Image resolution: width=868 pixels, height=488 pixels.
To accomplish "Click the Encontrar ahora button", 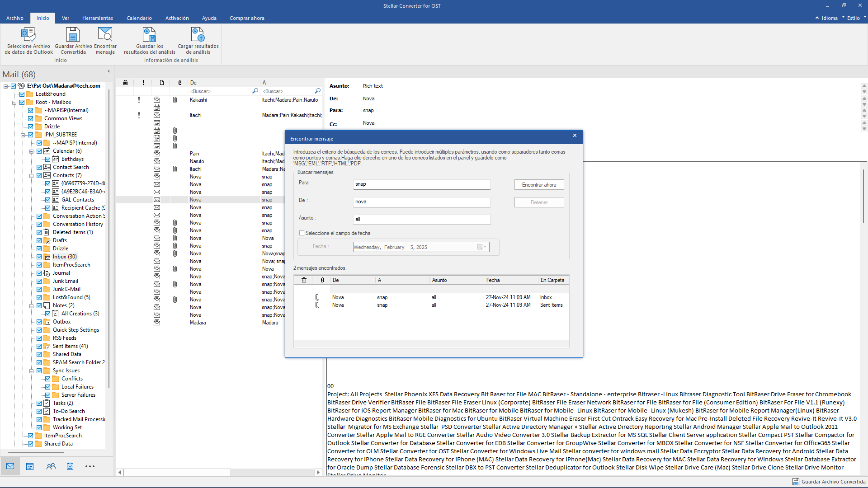I will (539, 184).
